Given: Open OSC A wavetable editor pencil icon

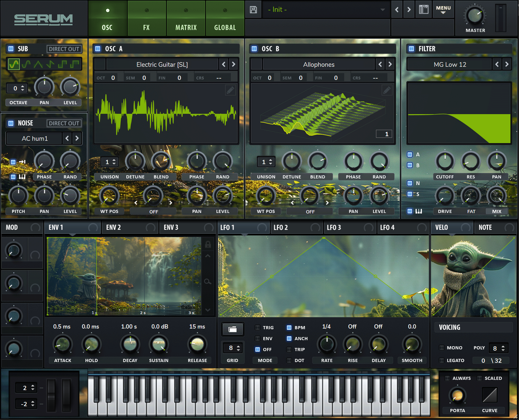Looking at the screenshot, I should pos(231,90).
